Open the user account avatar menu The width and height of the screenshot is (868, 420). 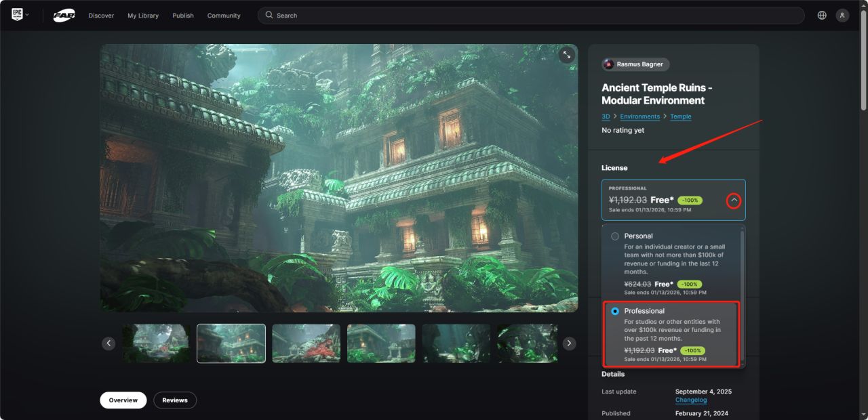842,15
